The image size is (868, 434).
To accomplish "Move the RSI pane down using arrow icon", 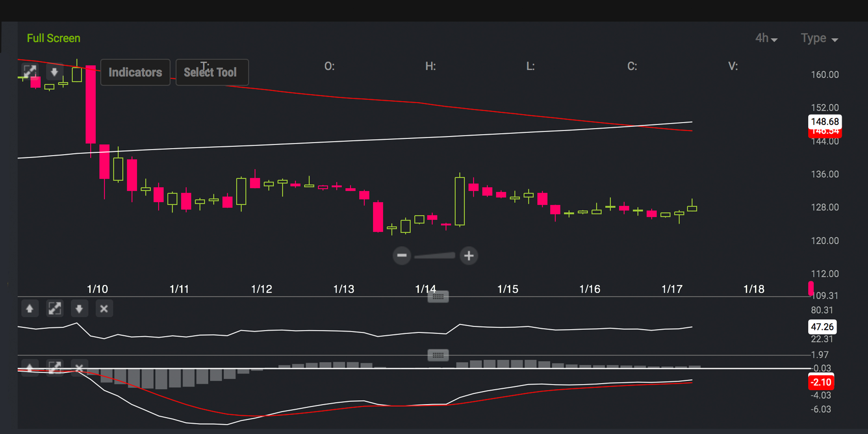I will (79, 308).
